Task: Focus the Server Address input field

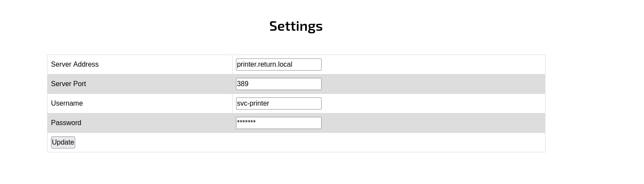Action: (x=279, y=65)
